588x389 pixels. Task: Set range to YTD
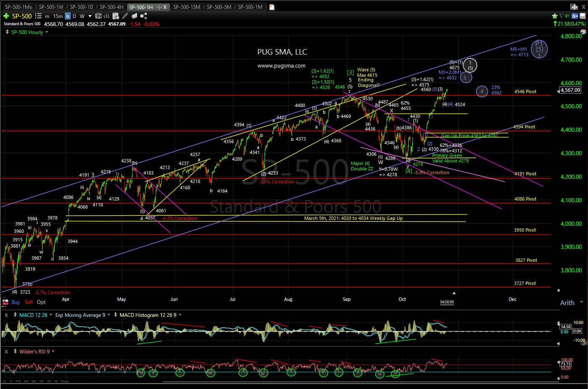click(18, 381)
